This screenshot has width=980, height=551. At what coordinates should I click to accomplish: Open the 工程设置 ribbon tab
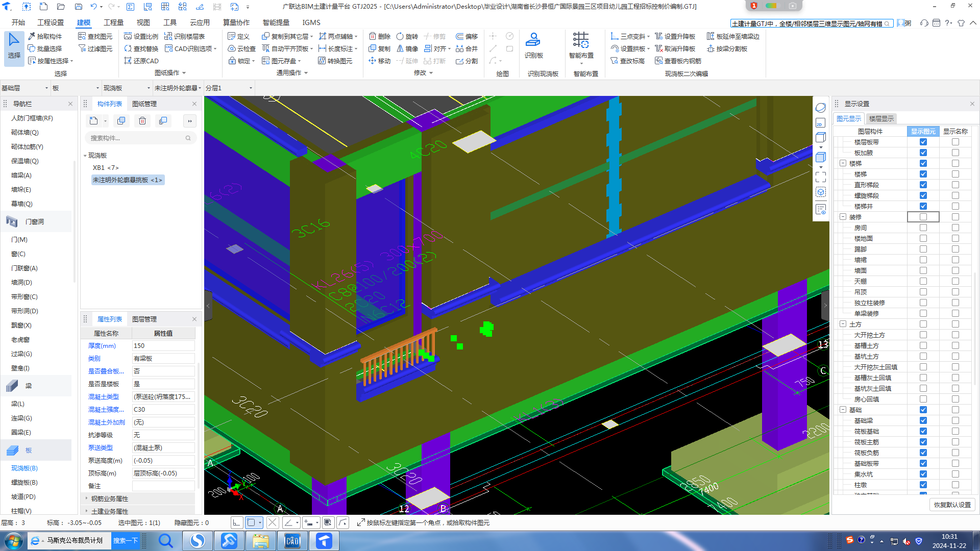tap(51, 22)
